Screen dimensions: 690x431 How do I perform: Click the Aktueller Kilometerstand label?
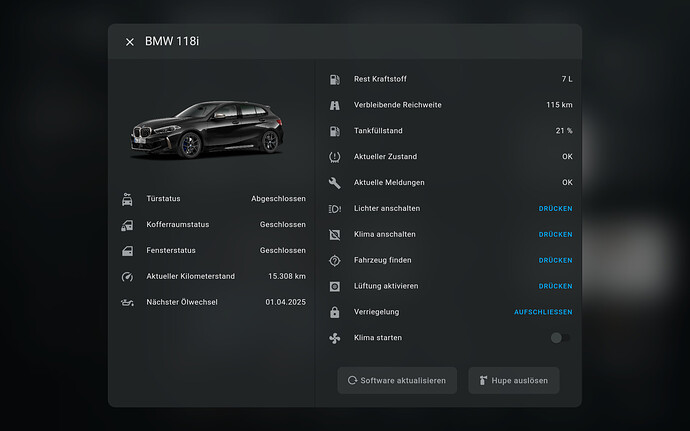point(191,276)
